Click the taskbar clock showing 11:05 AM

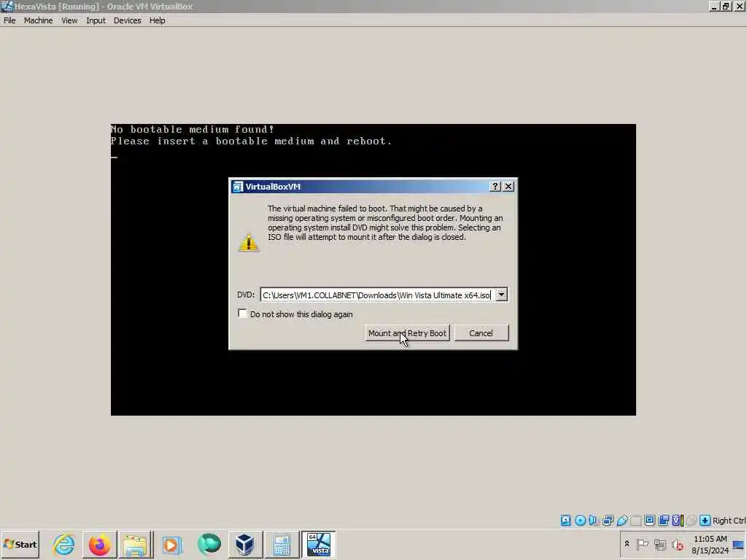coord(710,544)
